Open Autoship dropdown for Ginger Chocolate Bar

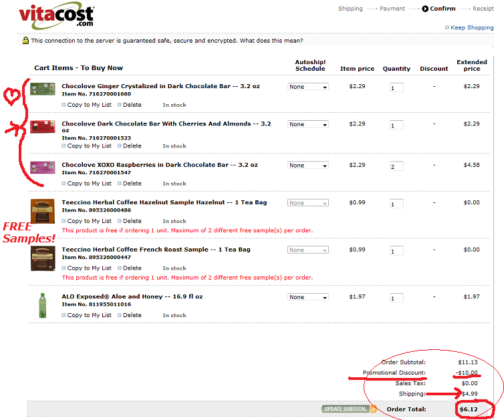tap(308, 87)
